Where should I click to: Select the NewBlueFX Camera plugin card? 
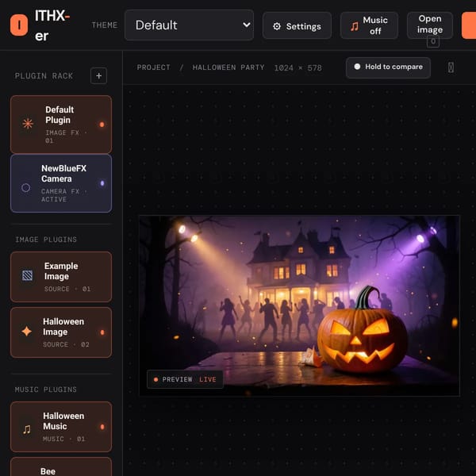[61, 183]
